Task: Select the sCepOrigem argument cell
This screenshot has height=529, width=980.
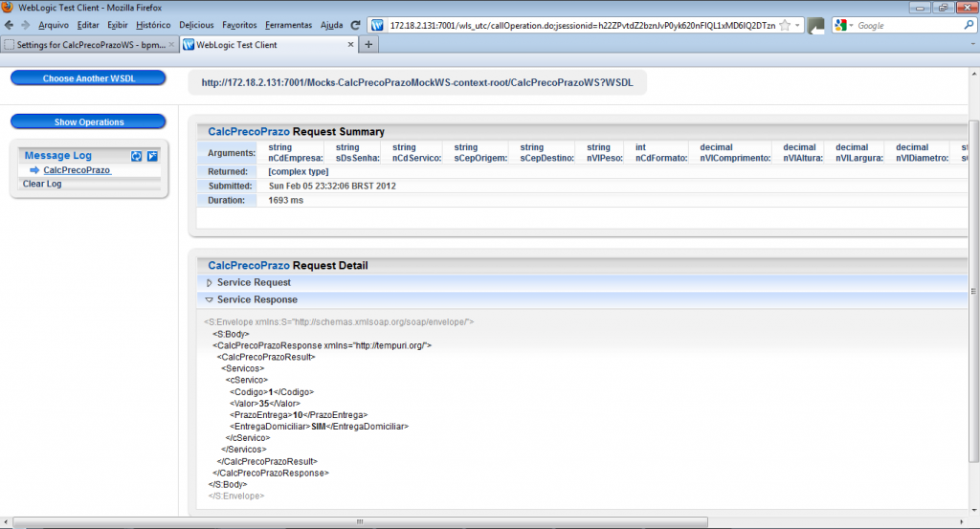Action: 480,152
